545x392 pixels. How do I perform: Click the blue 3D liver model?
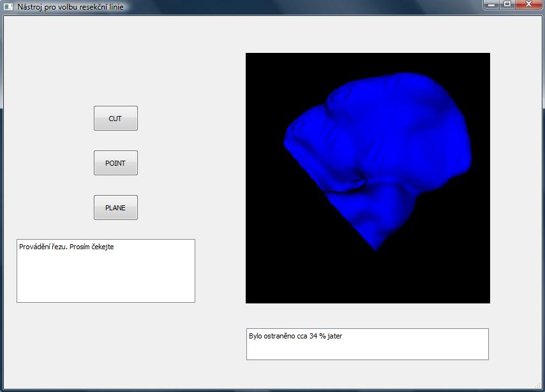(378, 160)
